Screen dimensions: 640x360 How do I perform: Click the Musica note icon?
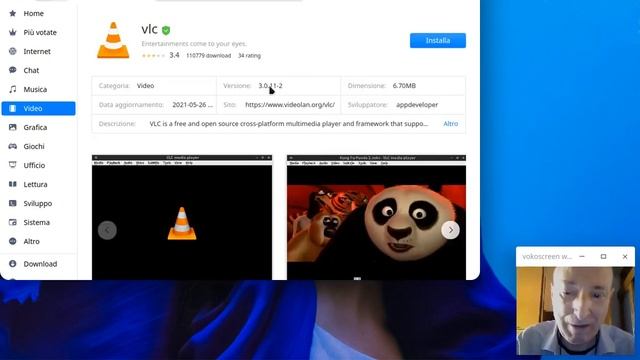(x=13, y=89)
